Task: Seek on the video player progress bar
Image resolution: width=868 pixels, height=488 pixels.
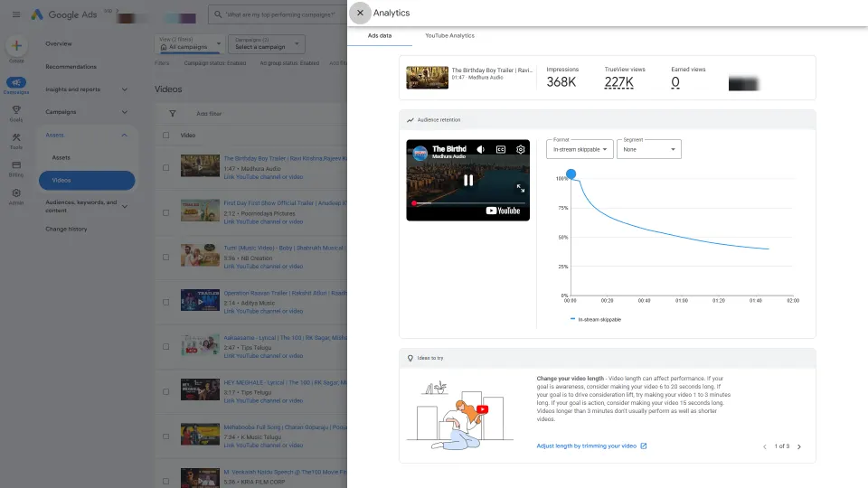Action: pos(467,203)
